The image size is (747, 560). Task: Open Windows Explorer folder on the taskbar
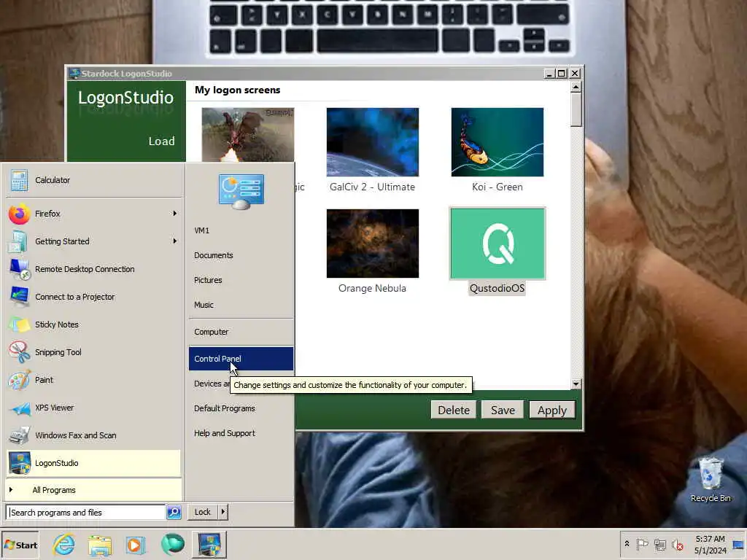[x=99, y=545]
